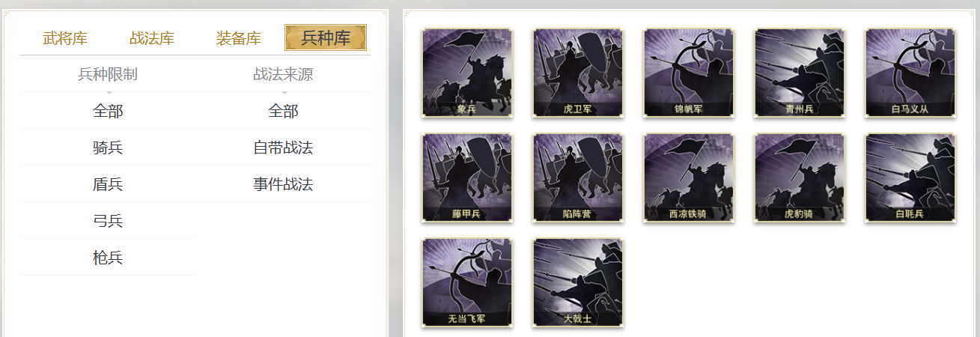The image size is (980, 337).
Task: Select the 无当飞军 troop icon
Action: (467, 282)
